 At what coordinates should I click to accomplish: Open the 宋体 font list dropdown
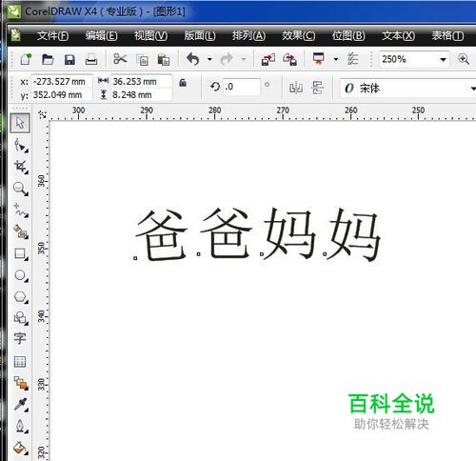pos(473,89)
